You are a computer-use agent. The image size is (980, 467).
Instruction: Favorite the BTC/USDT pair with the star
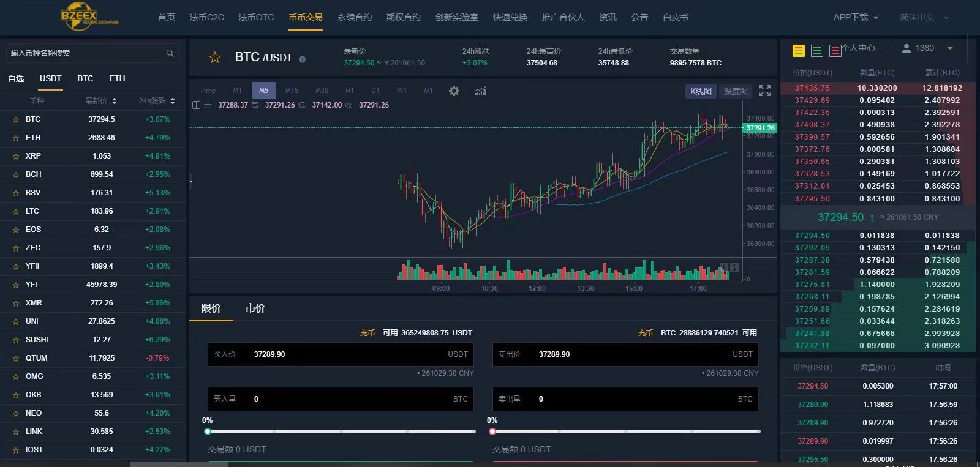(215, 58)
